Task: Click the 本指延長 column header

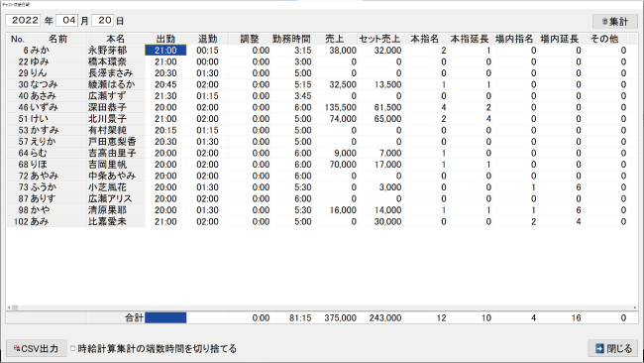Action: [x=470, y=39]
